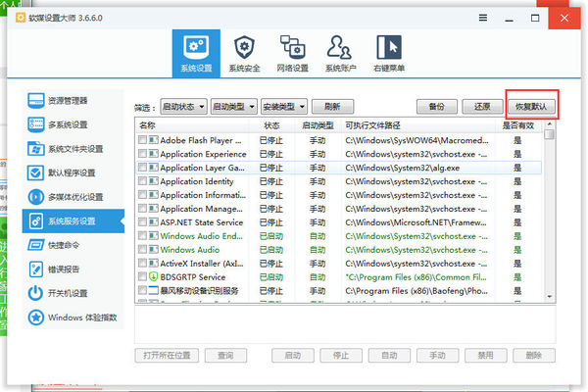Open the 系统账户 user accounts icon
The width and height of the screenshot is (588, 392).
point(340,53)
